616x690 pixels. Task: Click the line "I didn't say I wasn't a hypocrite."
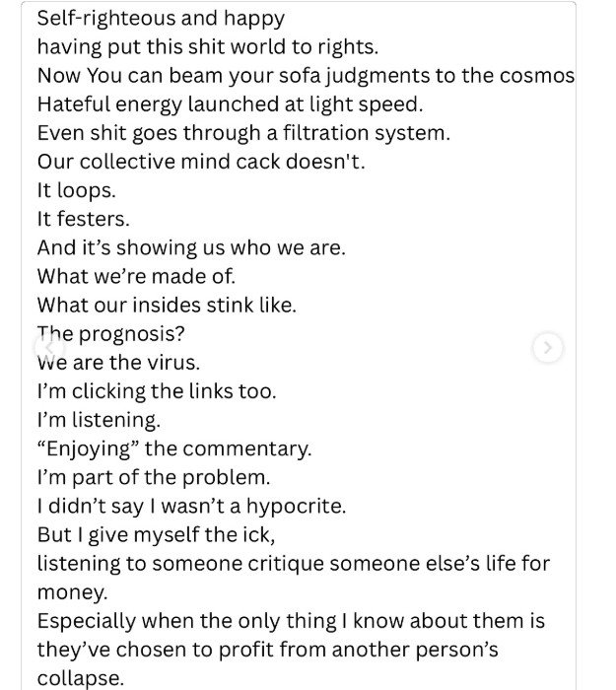pyautogui.click(x=192, y=507)
